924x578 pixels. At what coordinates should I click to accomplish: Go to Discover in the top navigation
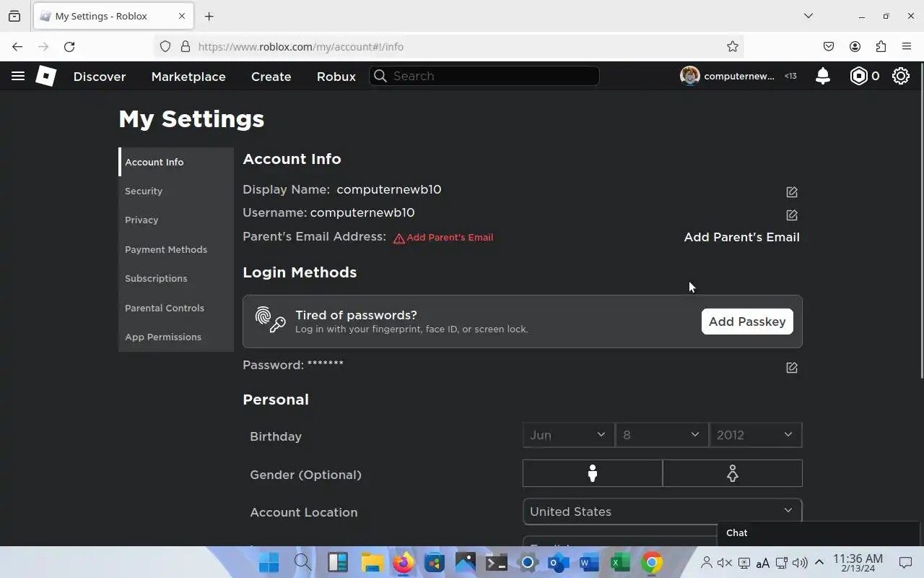[100, 76]
